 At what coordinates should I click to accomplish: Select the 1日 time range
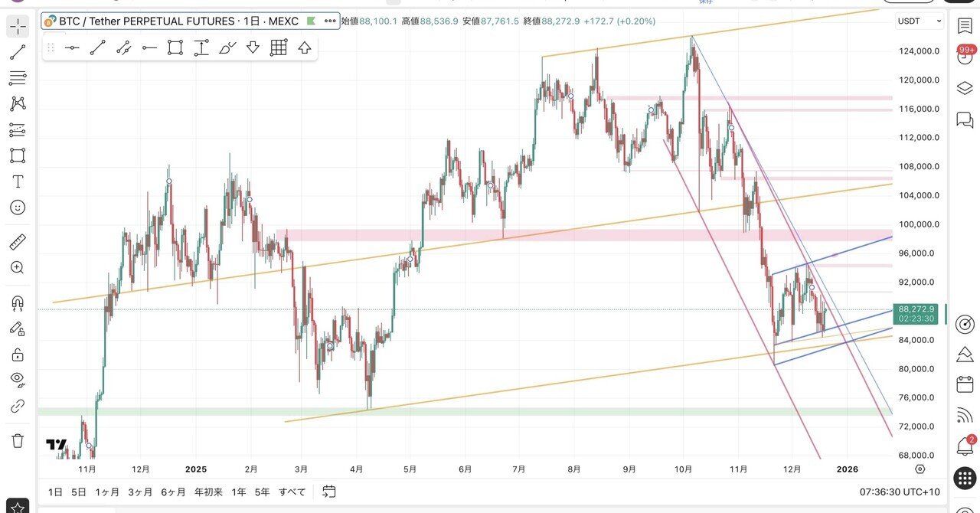pyautogui.click(x=55, y=492)
